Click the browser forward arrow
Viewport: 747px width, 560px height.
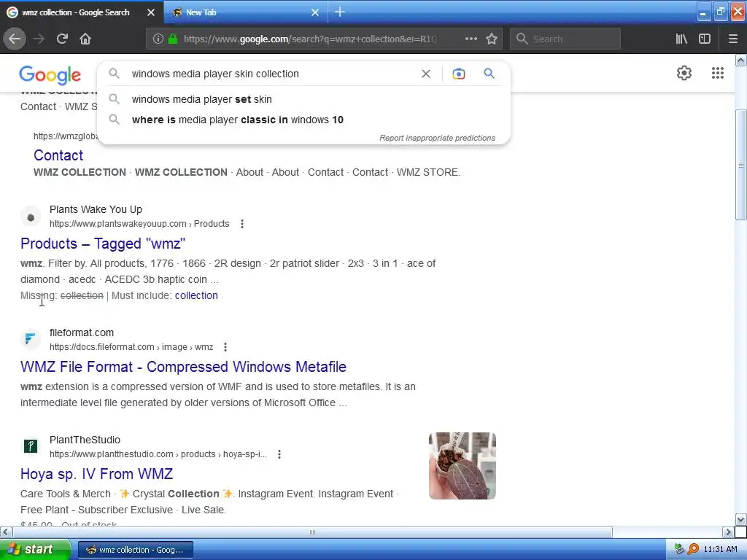tap(38, 39)
